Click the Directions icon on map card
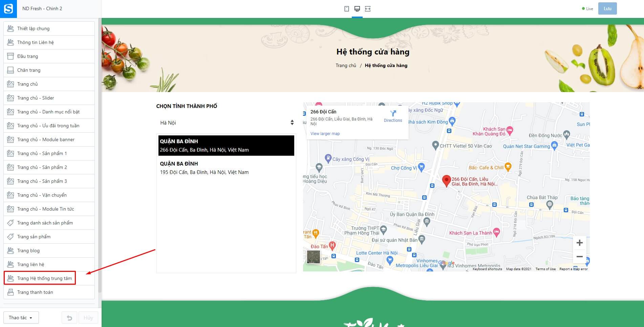The image size is (644, 327). tap(393, 113)
